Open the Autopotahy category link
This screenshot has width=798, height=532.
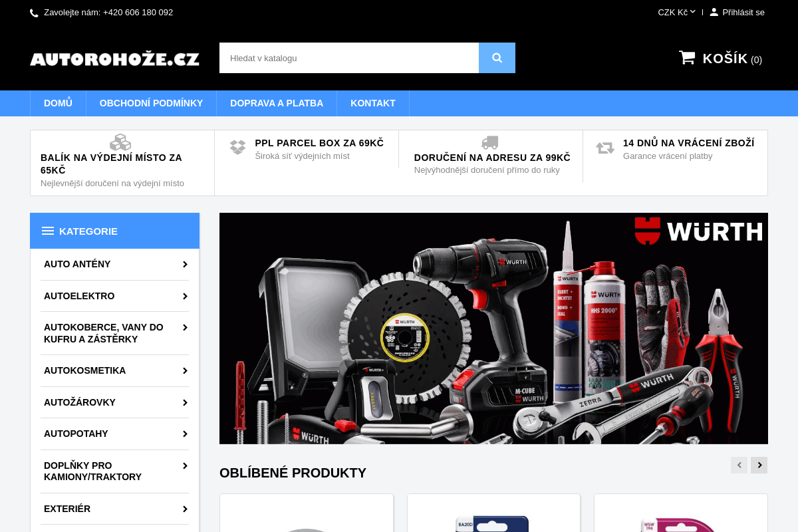click(x=76, y=434)
